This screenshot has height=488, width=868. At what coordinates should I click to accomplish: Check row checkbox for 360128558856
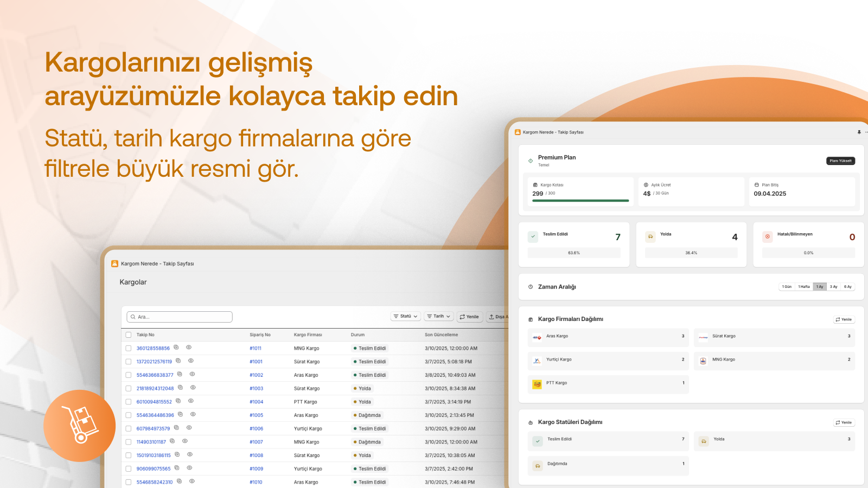[x=129, y=348]
